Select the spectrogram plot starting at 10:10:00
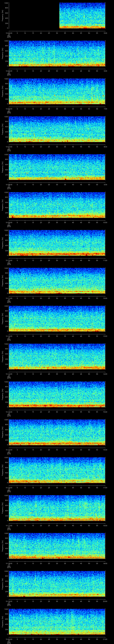This screenshot has width=114, height=644. (x=57, y=243)
